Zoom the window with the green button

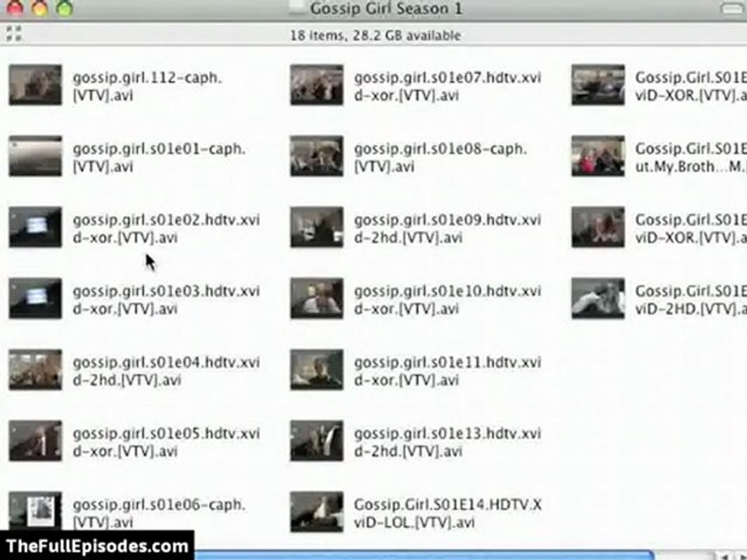pyautogui.click(x=65, y=7)
